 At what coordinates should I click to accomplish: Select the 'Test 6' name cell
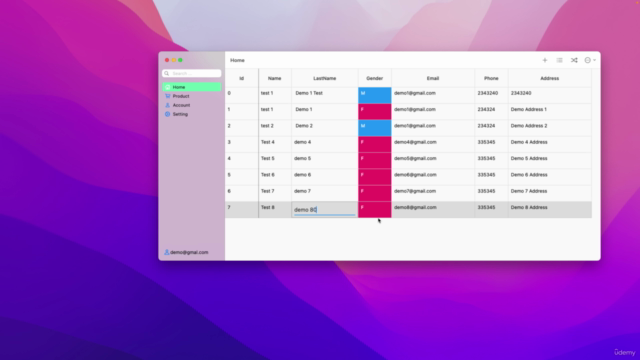[275, 177]
